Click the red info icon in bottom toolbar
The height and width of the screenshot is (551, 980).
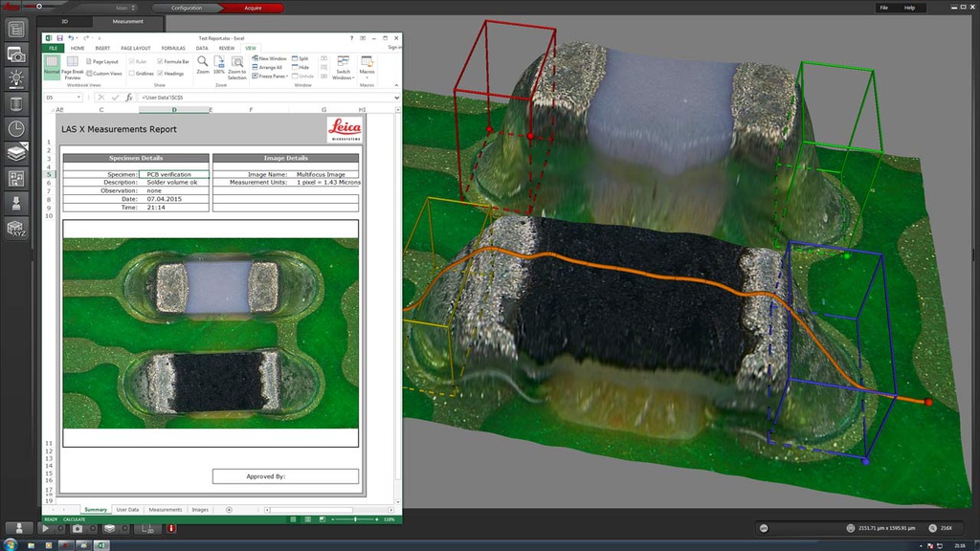(x=171, y=528)
